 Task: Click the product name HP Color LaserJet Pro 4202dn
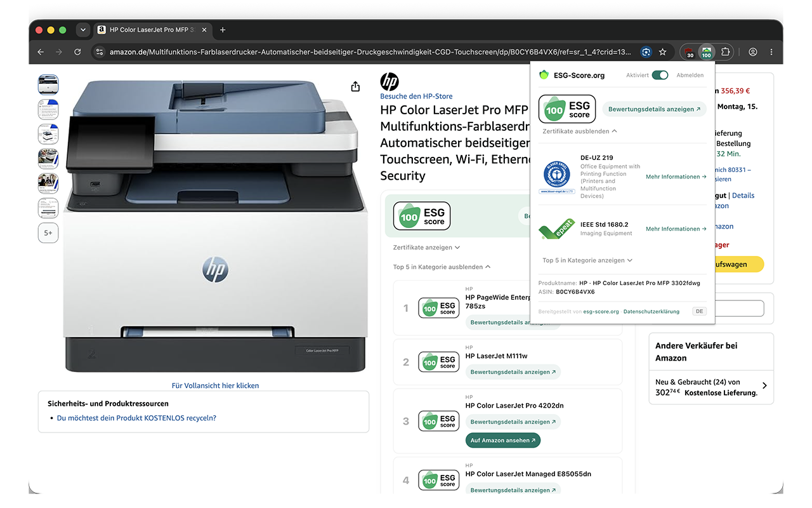[514, 406]
